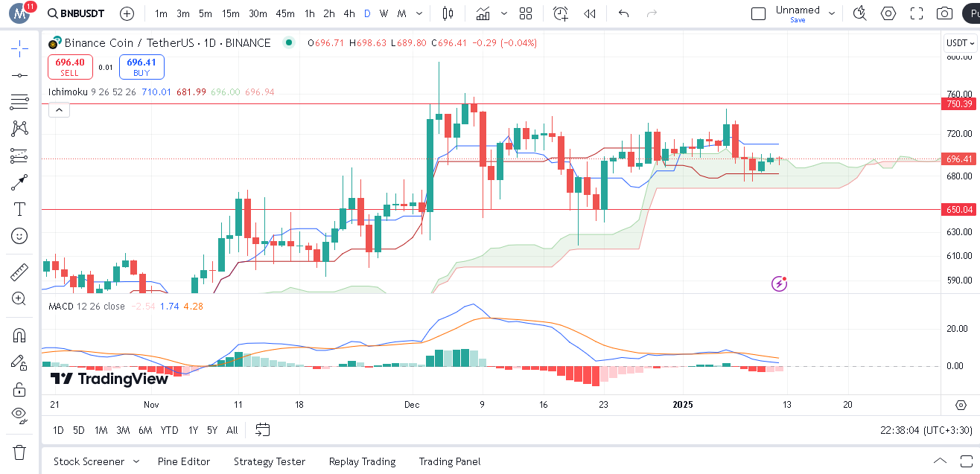Screen dimensions: 980x474
Task: Open indicator templates grid
Action: [526, 13]
